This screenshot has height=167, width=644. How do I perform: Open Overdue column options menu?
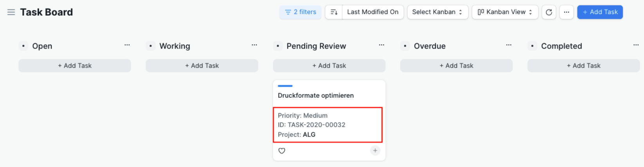pyautogui.click(x=509, y=45)
